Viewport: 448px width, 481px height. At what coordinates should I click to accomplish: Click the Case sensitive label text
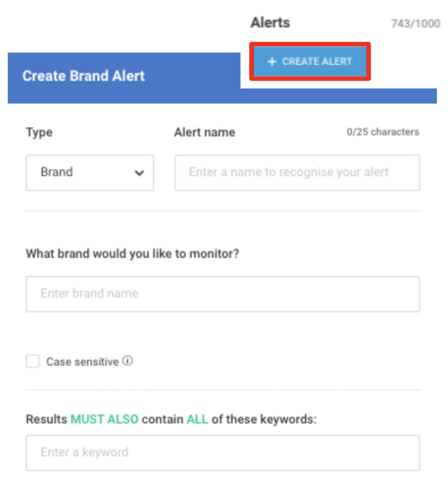(82, 362)
